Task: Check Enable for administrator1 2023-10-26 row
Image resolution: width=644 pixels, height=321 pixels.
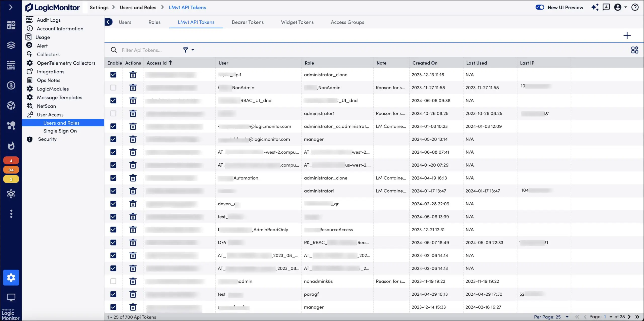Action: point(113,113)
